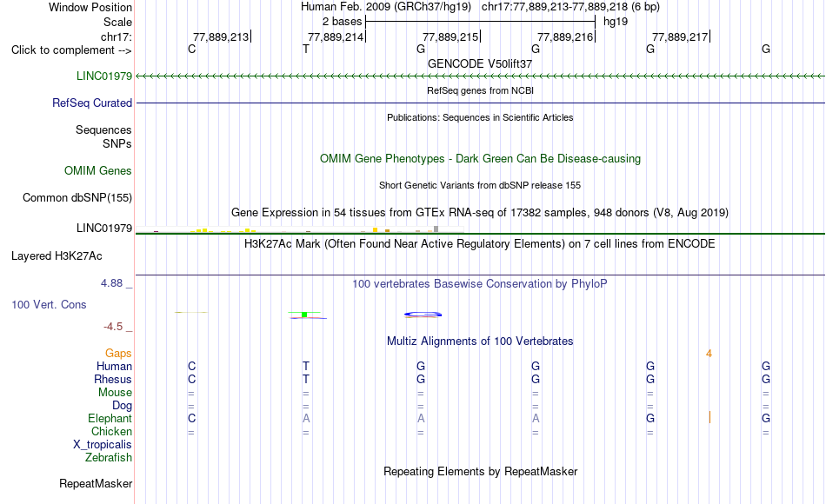The width and height of the screenshot is (826, 504).
Task: Click the OMIM Gene Phenotypes green title
Action: coord(480,158)
